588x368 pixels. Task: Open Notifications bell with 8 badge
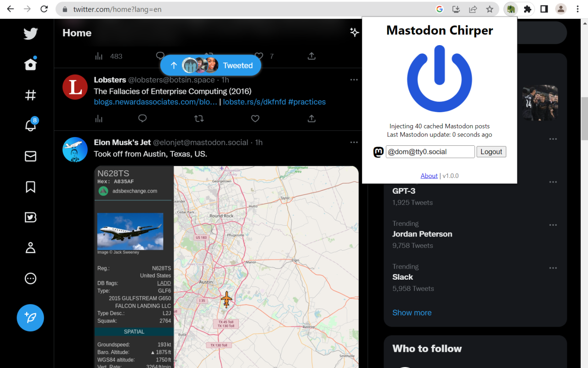coord(31,124)
